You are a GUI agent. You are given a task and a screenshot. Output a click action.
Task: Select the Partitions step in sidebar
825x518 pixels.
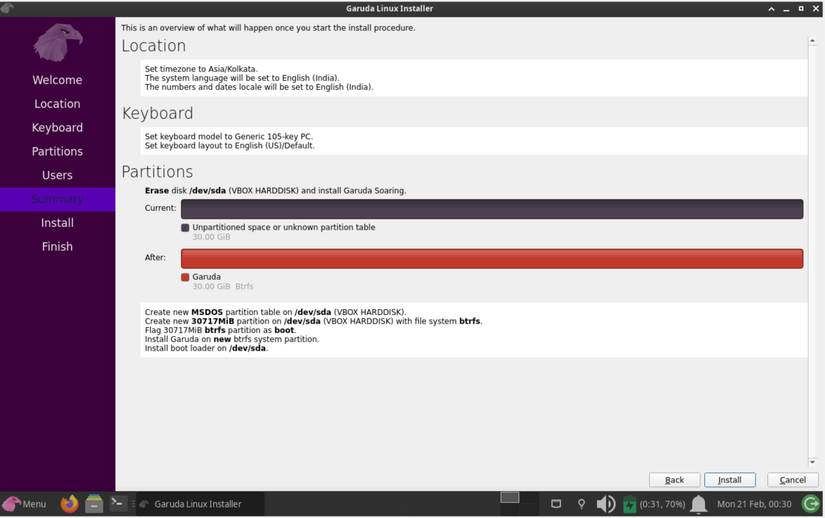(57, 151)
